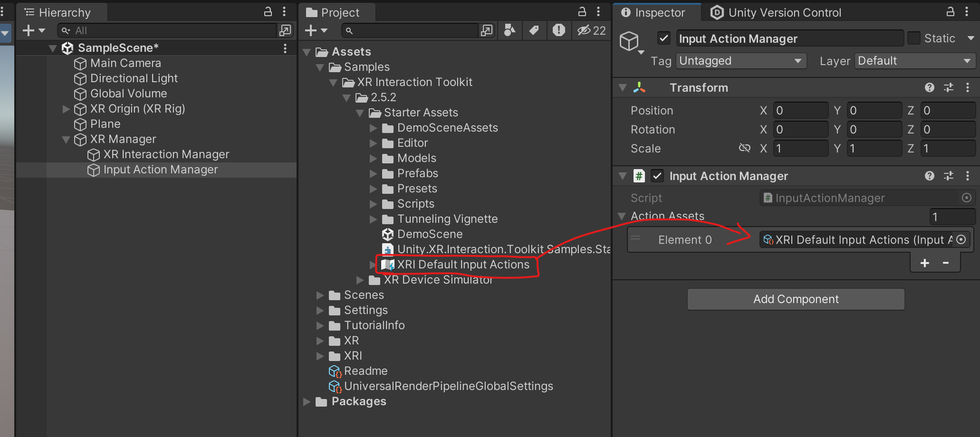Expand the DemoSceneAssets folder
This screenshot has height=437, width=980.
tap(373, 128)
